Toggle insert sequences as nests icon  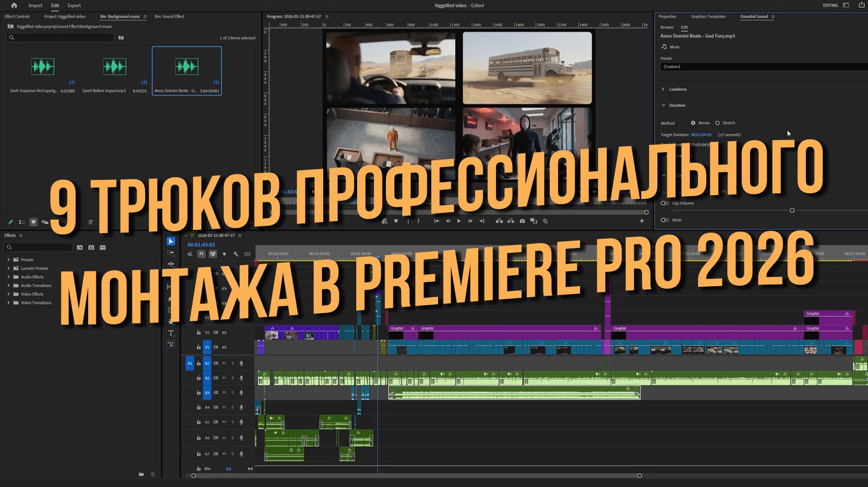click(x=190, y=254)
